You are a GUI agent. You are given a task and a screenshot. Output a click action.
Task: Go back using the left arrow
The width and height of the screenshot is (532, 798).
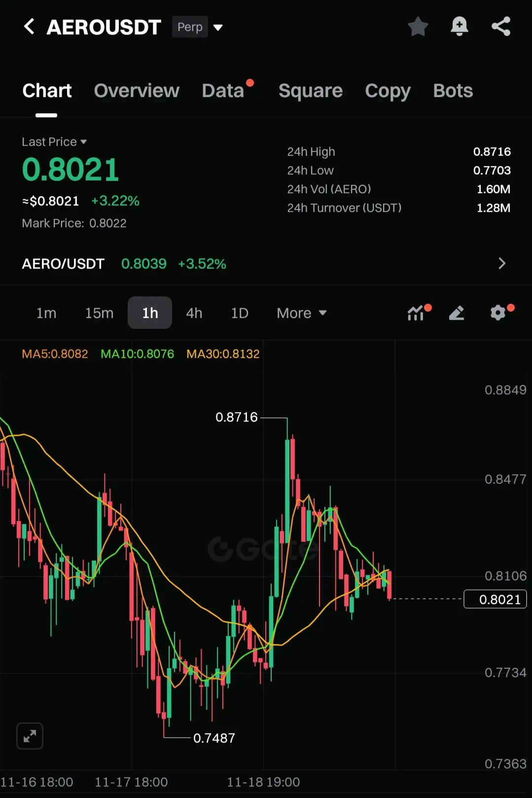29,27
